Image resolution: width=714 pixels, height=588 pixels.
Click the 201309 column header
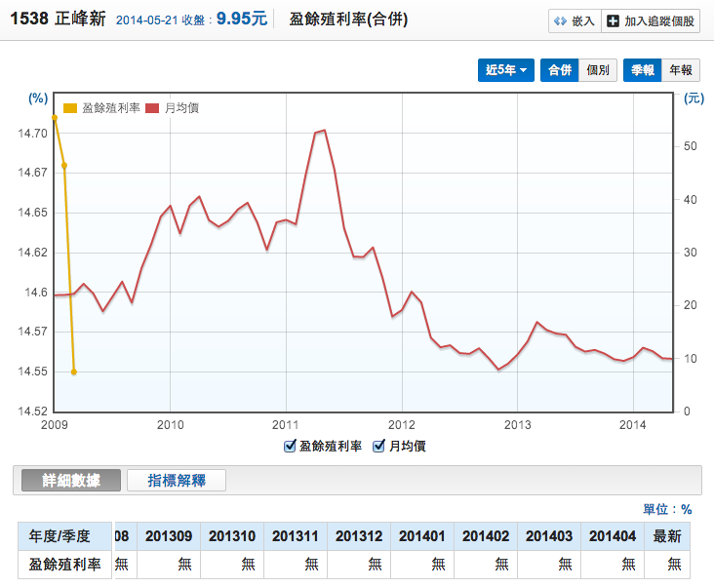tap(169, 536)
